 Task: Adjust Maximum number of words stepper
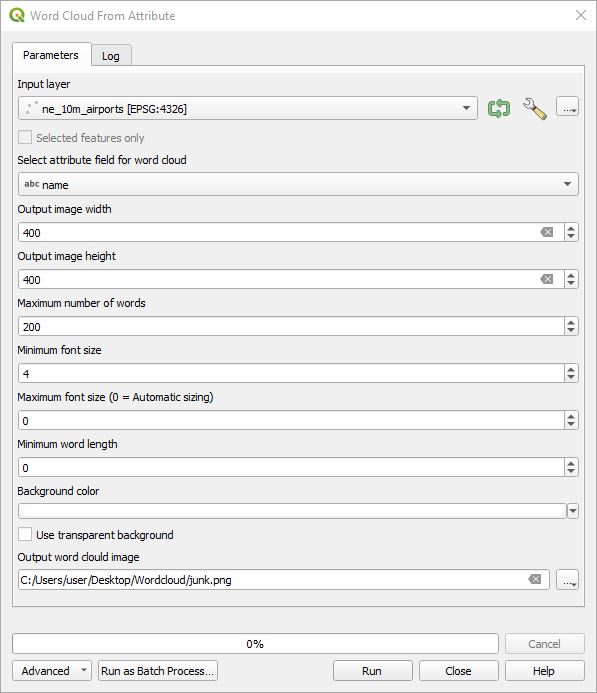click(x=571, y=326)
